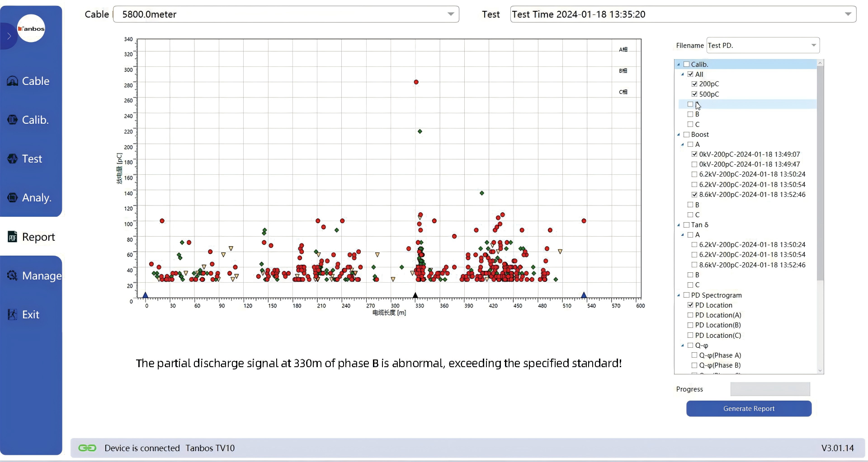Viewport: 868px width, 462px height.
Task: Click the Cable icon in sidebar
Action: coord(13,81)
